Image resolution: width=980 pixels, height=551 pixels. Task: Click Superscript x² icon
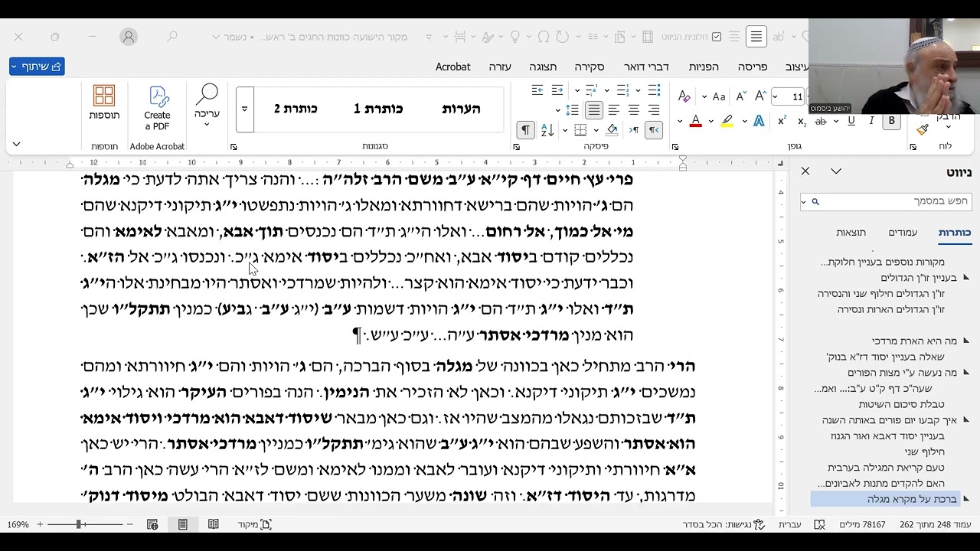click(x=782, y=121)
